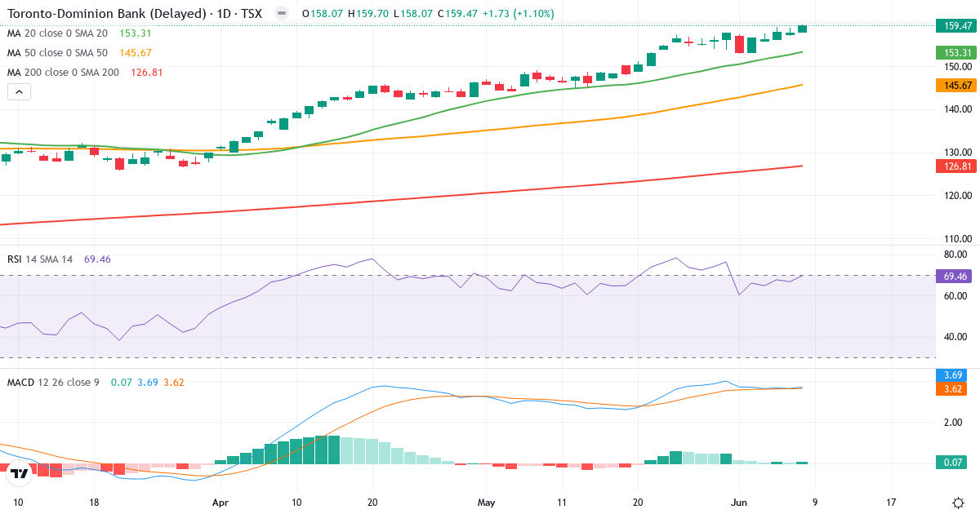Click the market status oval icon beside TSX
Viewport: 980px width, 514px height.
pyautogui.click(x=281, y=13)
